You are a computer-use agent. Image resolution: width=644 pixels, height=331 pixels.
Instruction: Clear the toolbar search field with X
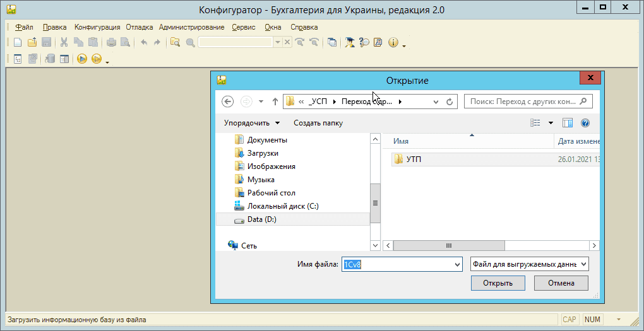click(x=287, y=42)
